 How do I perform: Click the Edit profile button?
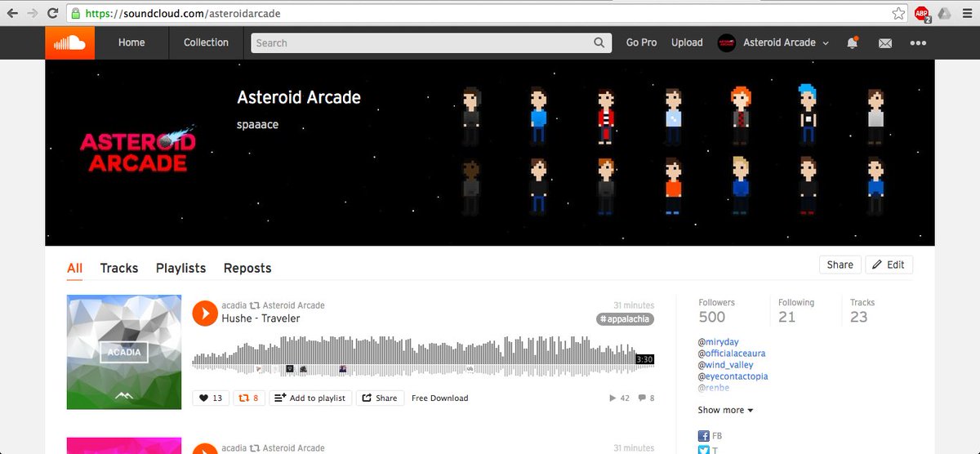click(x=889, y=265)
